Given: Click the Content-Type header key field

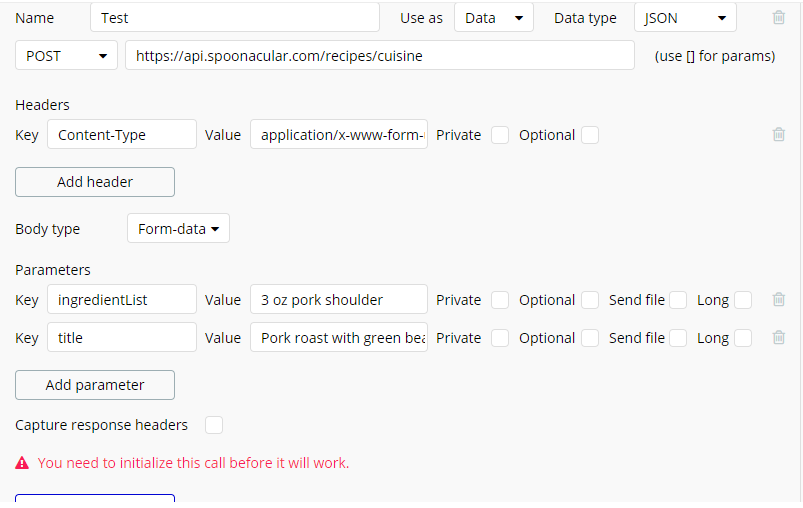Looking at the screenshot, I should [122, 135].
